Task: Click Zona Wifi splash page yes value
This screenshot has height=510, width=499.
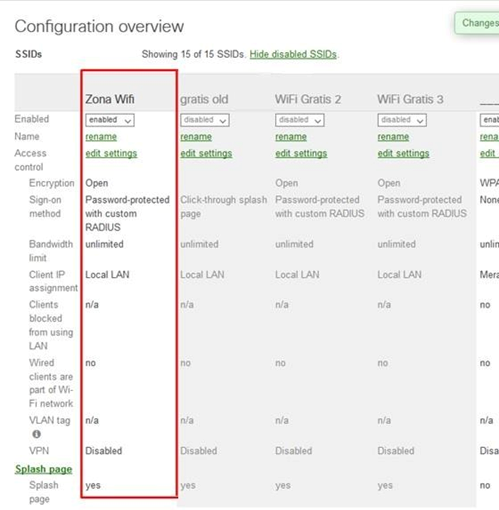Action: coord(93,485)
